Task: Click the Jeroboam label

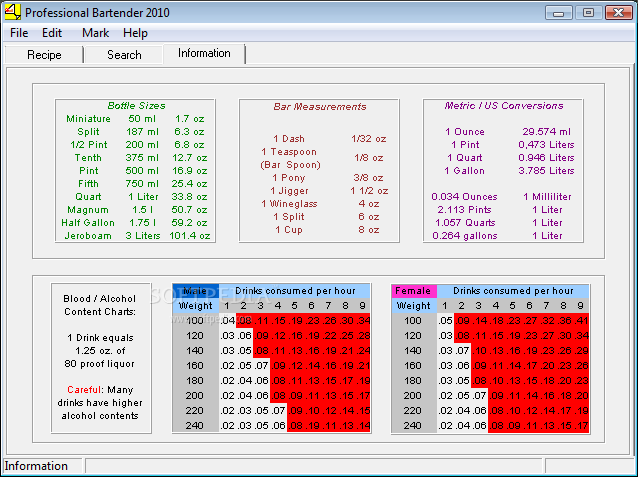Action: [x=88, y=236]
